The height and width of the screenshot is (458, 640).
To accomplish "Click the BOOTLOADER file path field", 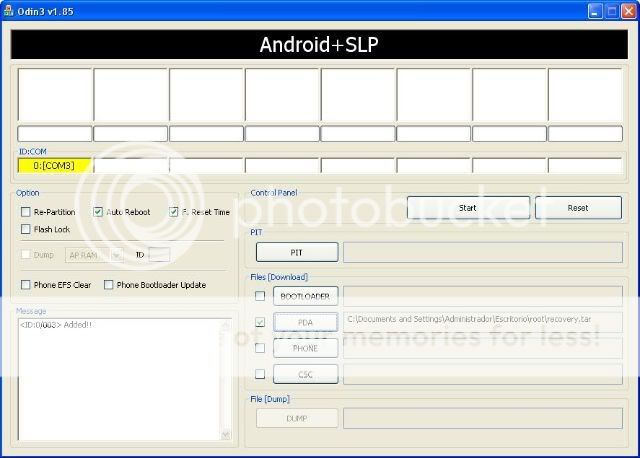I will click(483, 296).
